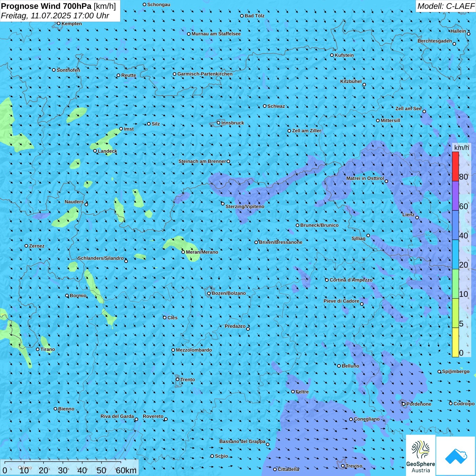Click the Kitzbühel marker circle
This screenshot has height=476, width=476.
tap(364, 85)
